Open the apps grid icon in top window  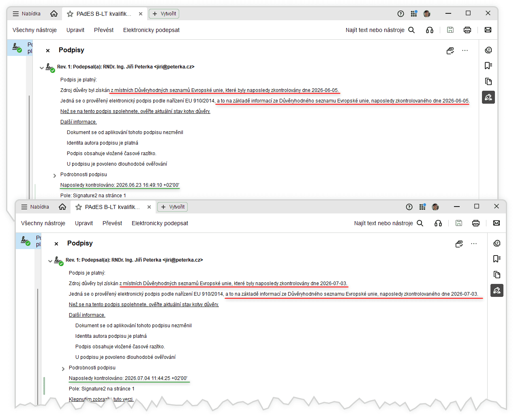(x=414, y=14)
